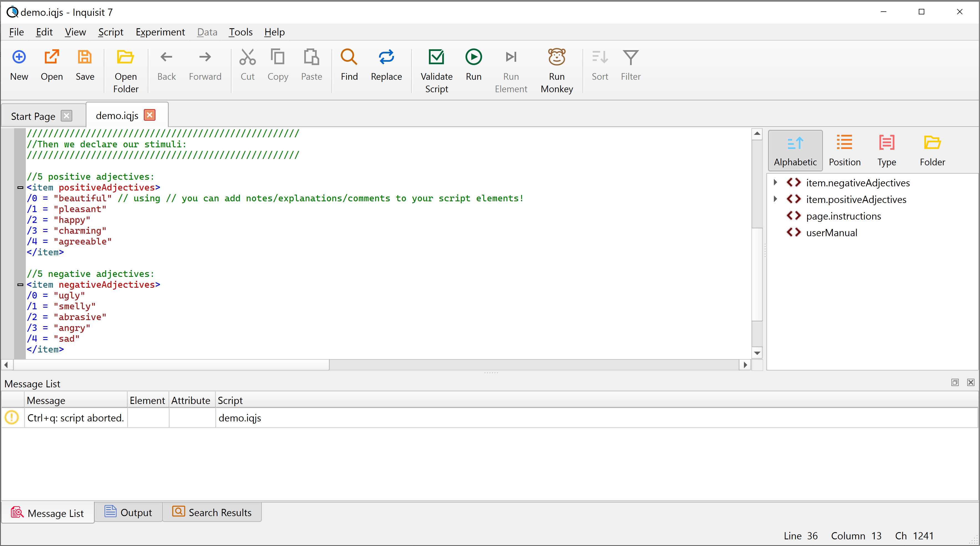Close the Start Page tab
Image resolution: width=980 pixels, height=546 pixels.
click(66, 115)
